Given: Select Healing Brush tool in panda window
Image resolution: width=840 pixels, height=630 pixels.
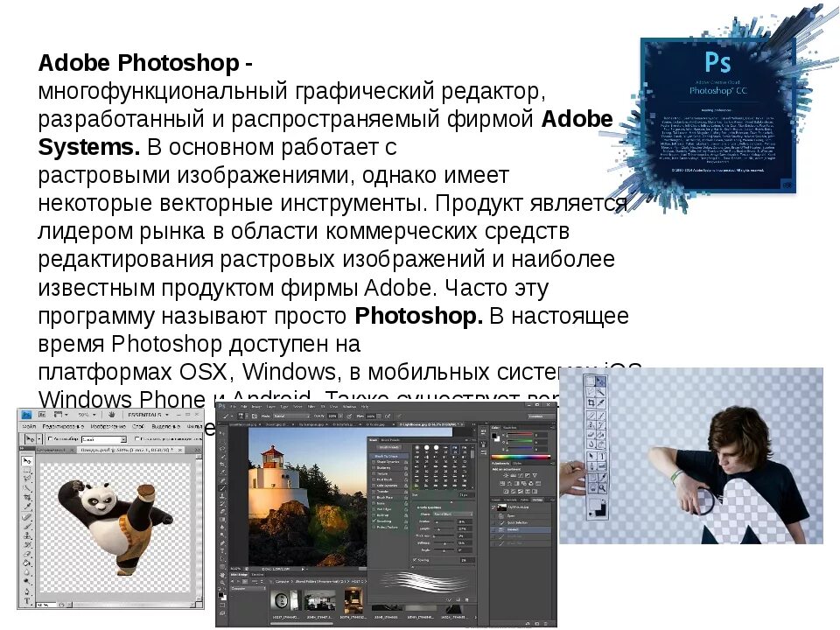Looking at the screenshot, I should tap(27, 517).
